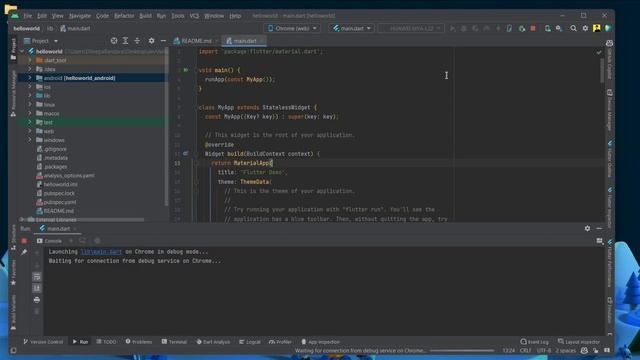Image resolution: width=640 pixels, height=360 pixels.
Task: Stop the running app via red toolbar square
Action: [x=533, y=29]
